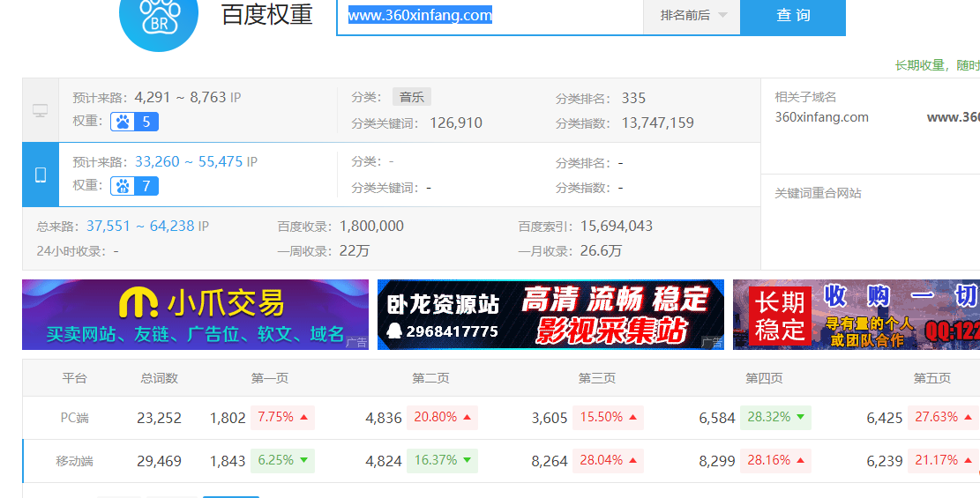Viewport: 980px width, 498px height.
Task: Click 百度索引 value 15,694,043
Action: tap(617, 227)
